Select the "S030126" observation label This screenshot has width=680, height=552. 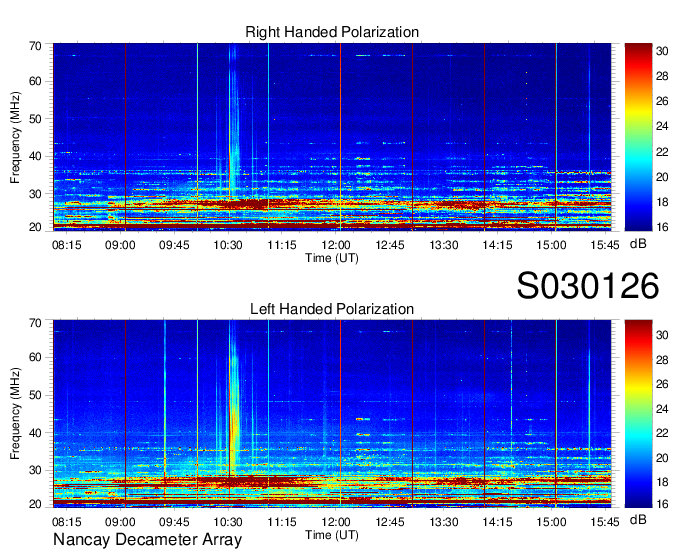[588, 286]
